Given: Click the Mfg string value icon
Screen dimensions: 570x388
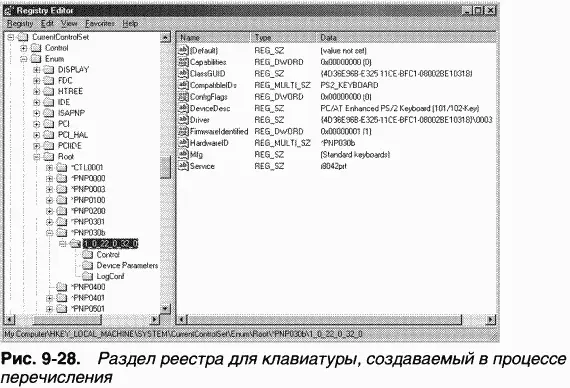Looking at the screenshot, I should pos(184,155).
